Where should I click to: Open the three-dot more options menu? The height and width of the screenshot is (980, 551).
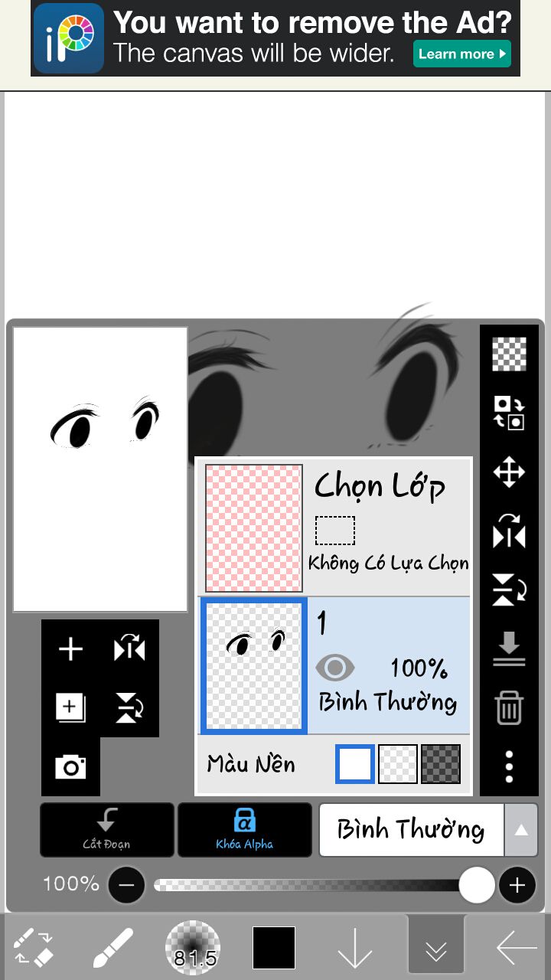(x=509, y=766)
